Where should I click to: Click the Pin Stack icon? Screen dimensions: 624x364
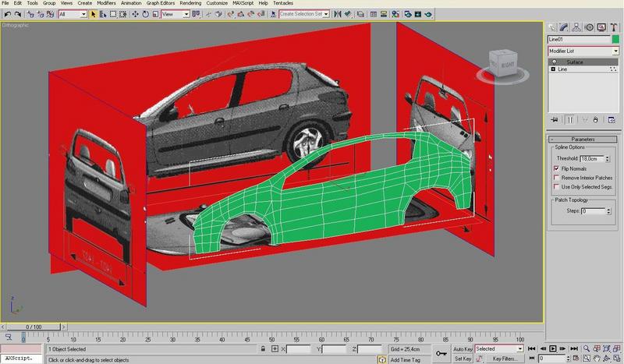(555, 120)
